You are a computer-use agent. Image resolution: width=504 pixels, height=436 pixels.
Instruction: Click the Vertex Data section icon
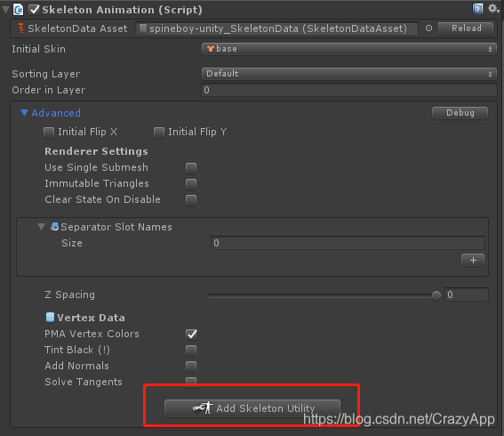click(x=50, y=318)
